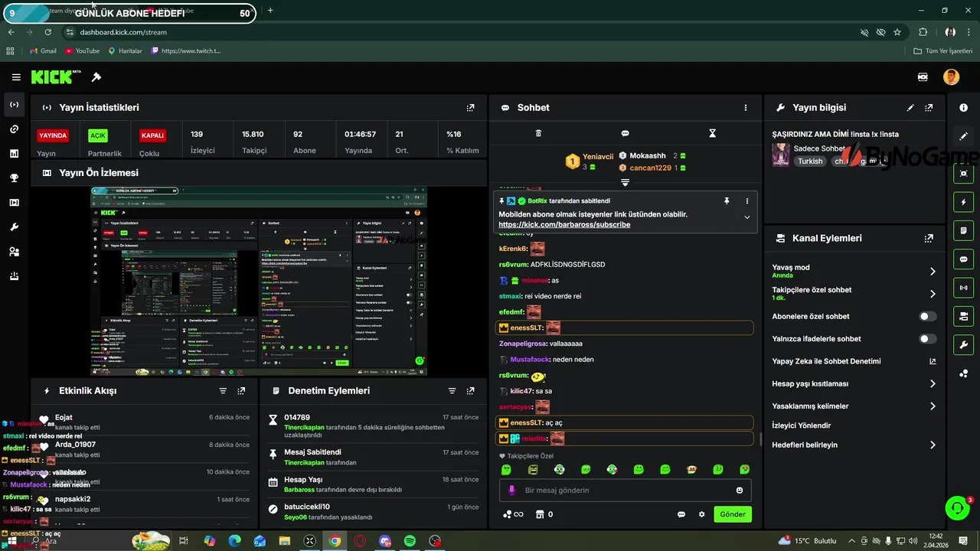Send message with Gönder button
Viewport: 980px width, 551px height.
pyautogui.click(x=733, y=514)
